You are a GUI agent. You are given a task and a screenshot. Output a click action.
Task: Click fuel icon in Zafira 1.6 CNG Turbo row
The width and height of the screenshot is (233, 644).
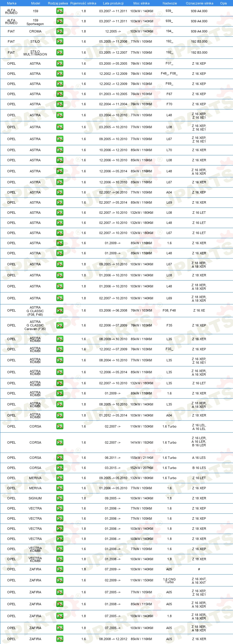60,580
